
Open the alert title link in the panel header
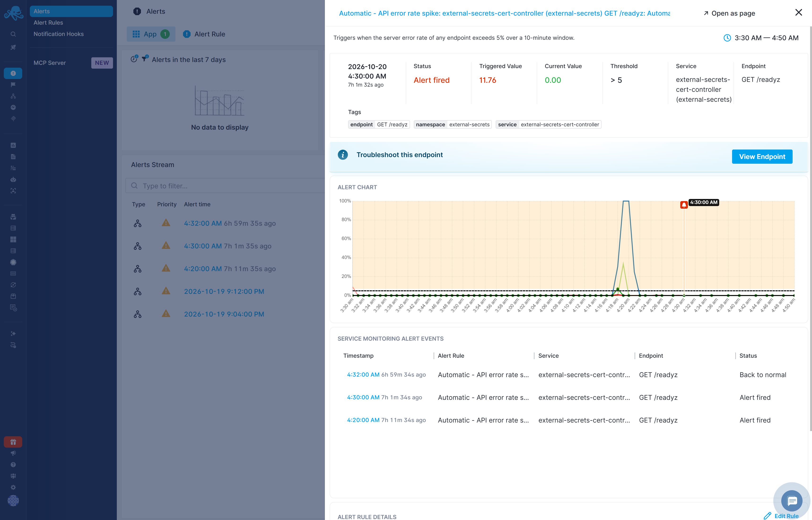[504, 13]
